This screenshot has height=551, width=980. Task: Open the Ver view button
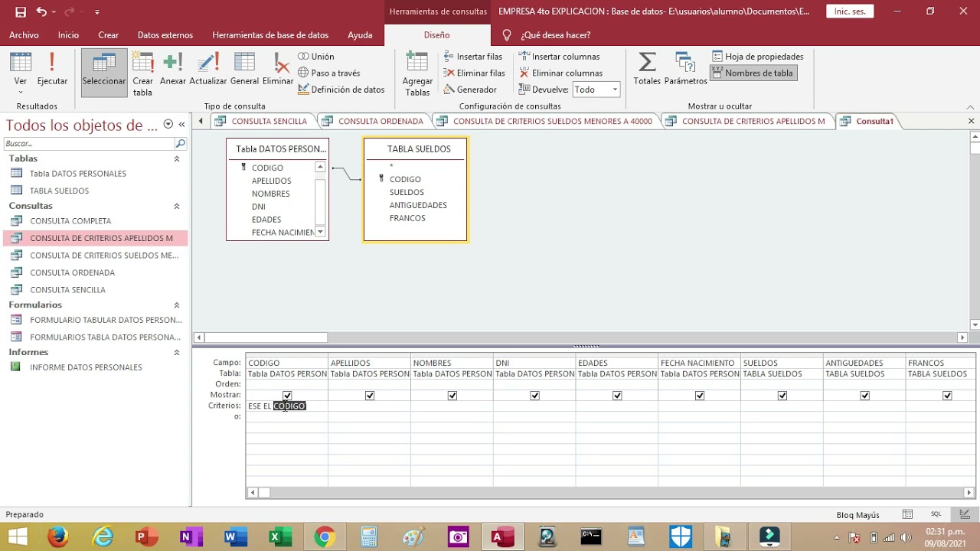pyautogui.click(x=21, y=73)
